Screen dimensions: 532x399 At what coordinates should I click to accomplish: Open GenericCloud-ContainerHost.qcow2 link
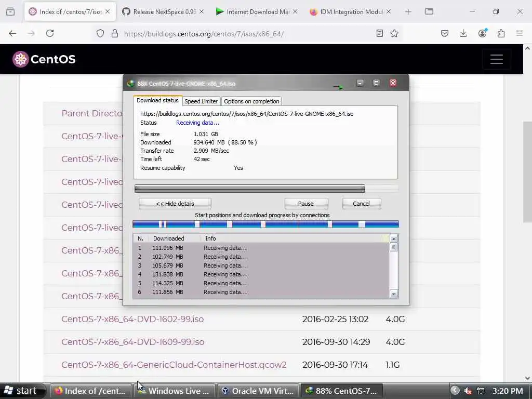[174, 365]
